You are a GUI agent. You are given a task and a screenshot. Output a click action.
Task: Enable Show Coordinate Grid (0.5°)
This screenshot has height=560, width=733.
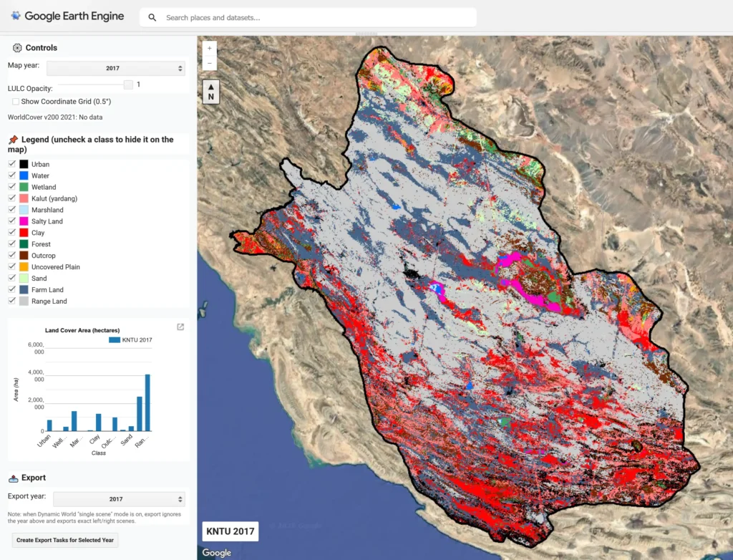(16, 102)
